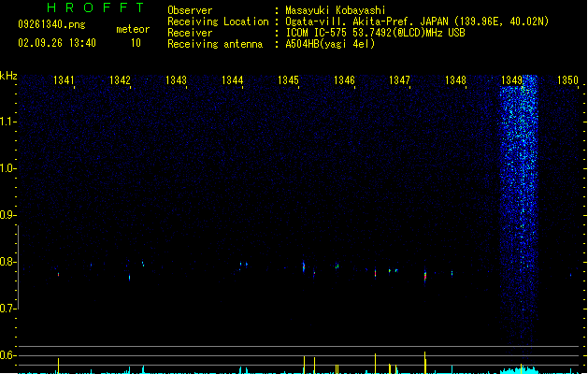The width and height of the screenshot is (588, 374).
Task: Click the A504HB(yagi 4el) antenna text
Action: pyautogui.click(x=330, y=44)
